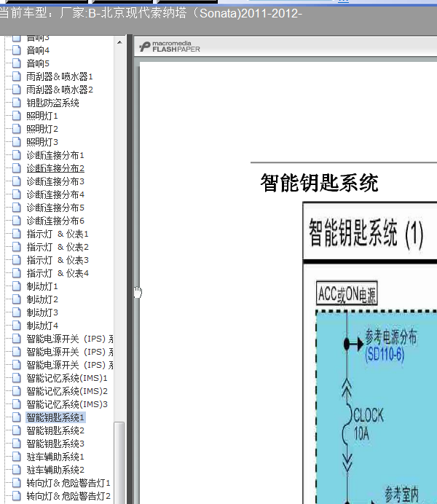Select 诊断连接分布6
This screenshot has height=504, width=437.
pyautogui.click(x=55, y=221)
